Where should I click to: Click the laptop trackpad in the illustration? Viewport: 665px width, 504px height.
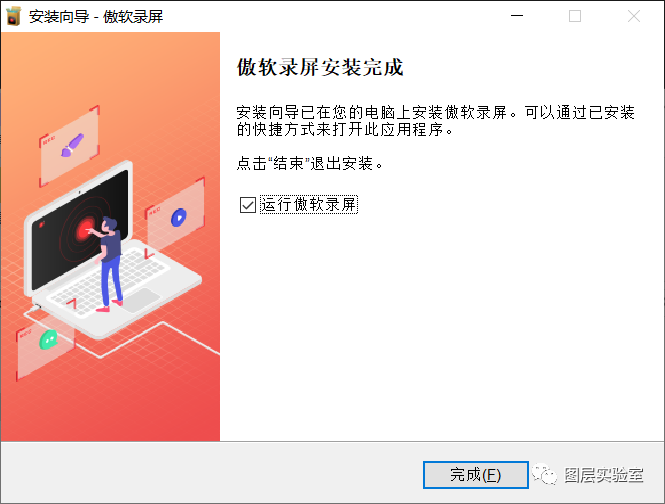[141, 300]
